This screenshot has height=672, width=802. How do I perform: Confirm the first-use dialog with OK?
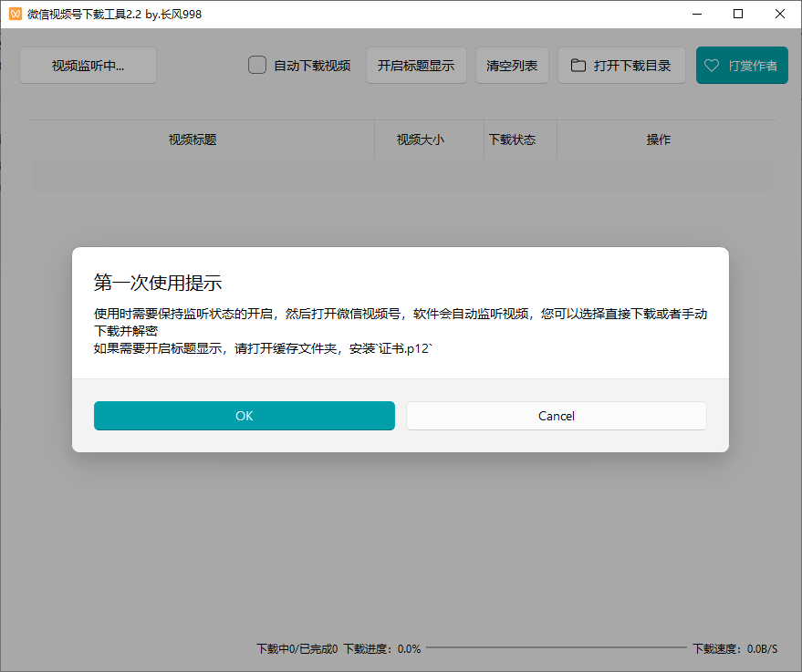coord(244,416)
